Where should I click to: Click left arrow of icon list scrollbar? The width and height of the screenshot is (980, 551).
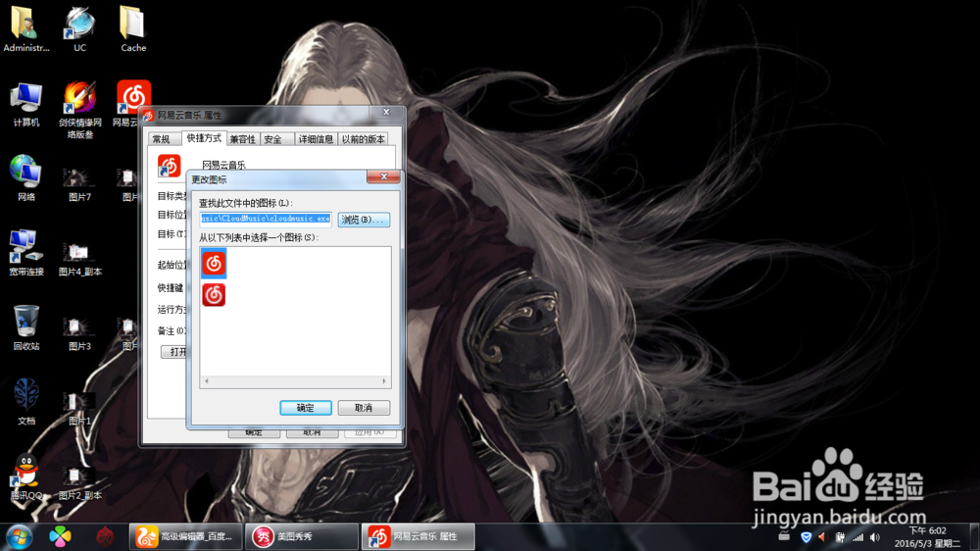[x=207, y=380]
